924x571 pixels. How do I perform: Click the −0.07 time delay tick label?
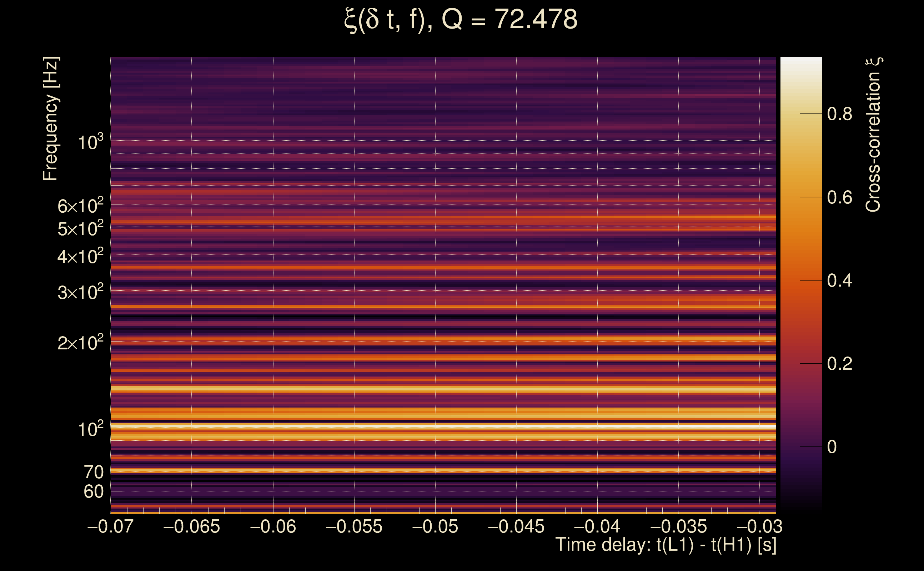pyautogui.click(x=110, y=526)
